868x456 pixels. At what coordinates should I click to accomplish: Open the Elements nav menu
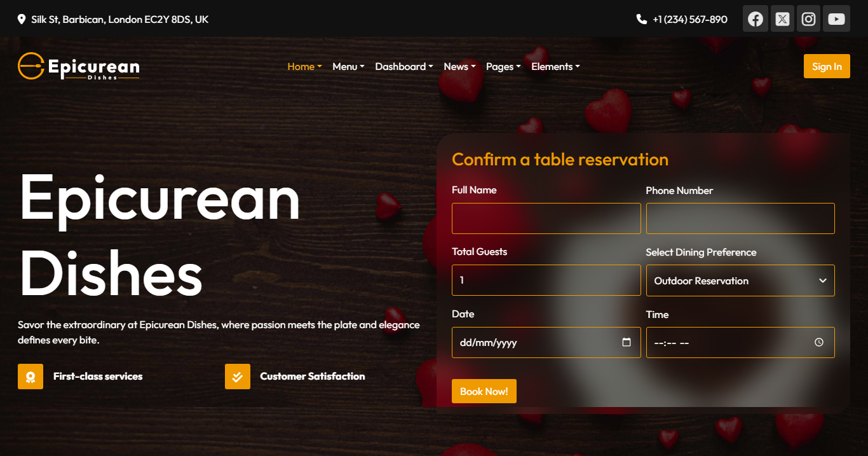click(555, 67)
